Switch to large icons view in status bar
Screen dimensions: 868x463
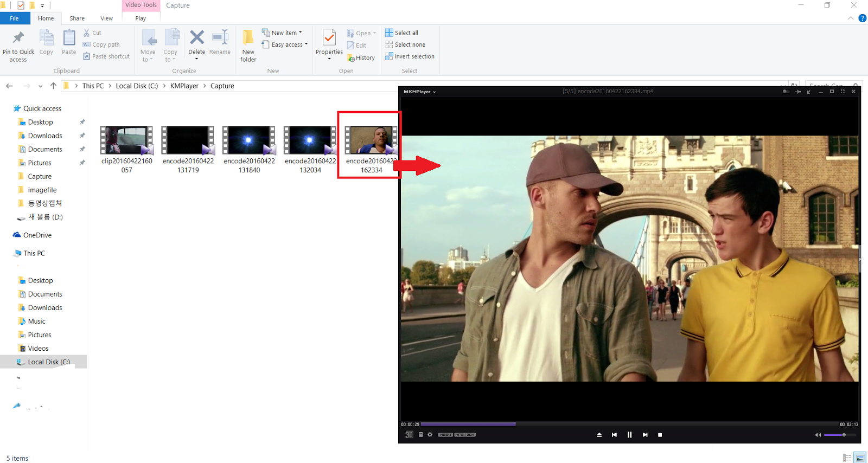[x=859, y=458]
